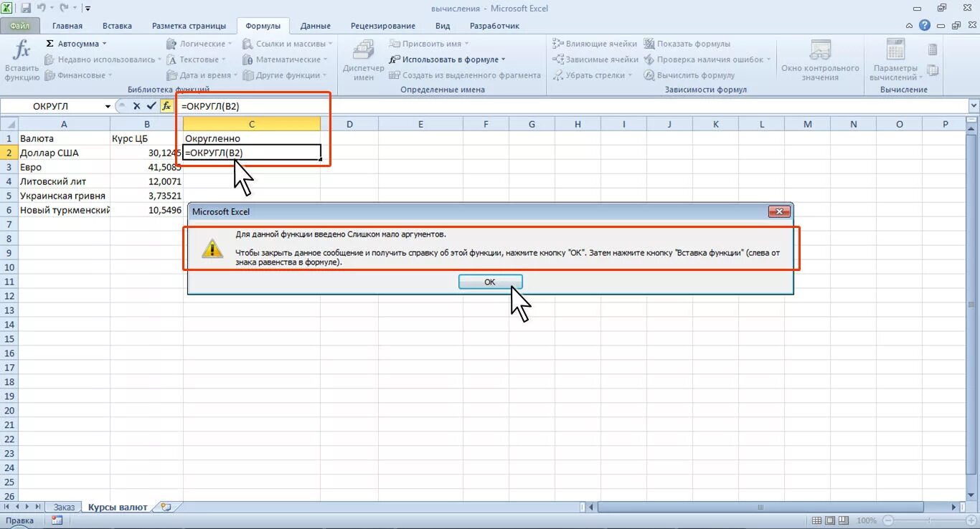
Task: Switch to Page Break Preview in status bar
Action: [844, 520]
